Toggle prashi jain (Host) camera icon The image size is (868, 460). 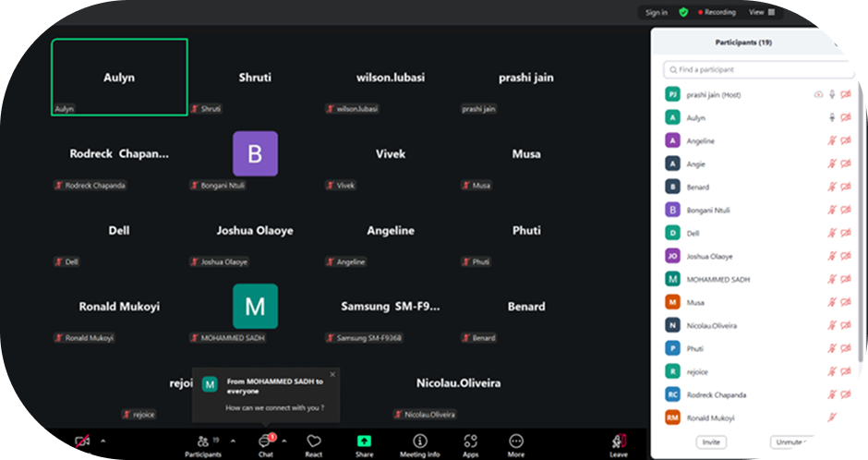point(846,94)
